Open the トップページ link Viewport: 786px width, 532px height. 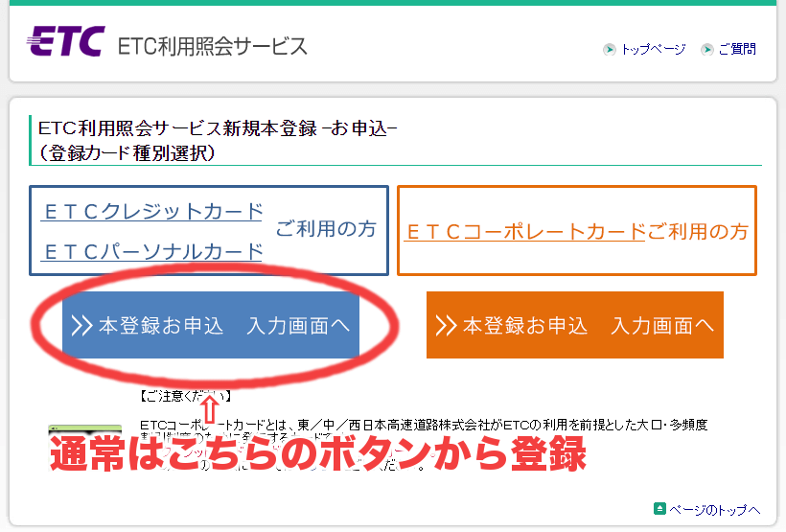click(653, 49)
